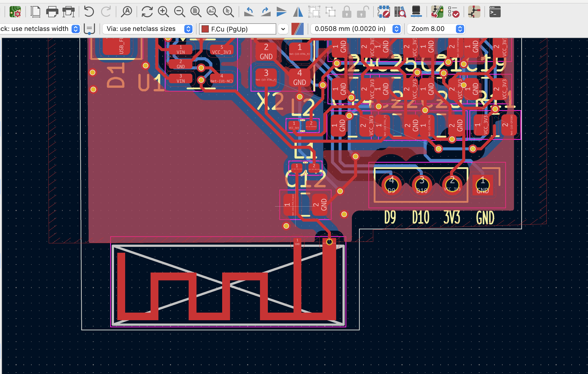Select the L2 reference designator text
Image resolution: width=588 pixels, height=374 pixels.
[x=303, y=107]
